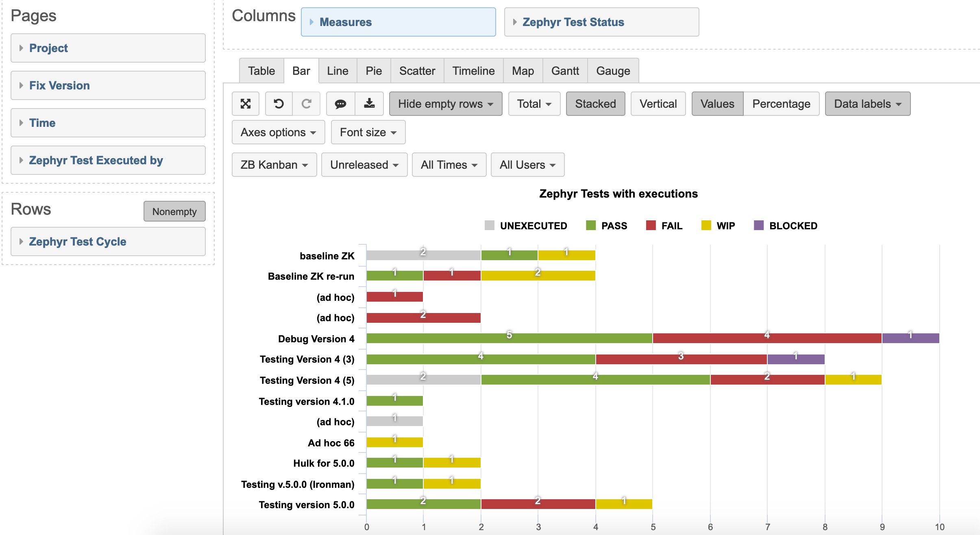Viewport: 980px width, 535px height.
Task: Redo the last undone change
Action: [x=306, y=104]
